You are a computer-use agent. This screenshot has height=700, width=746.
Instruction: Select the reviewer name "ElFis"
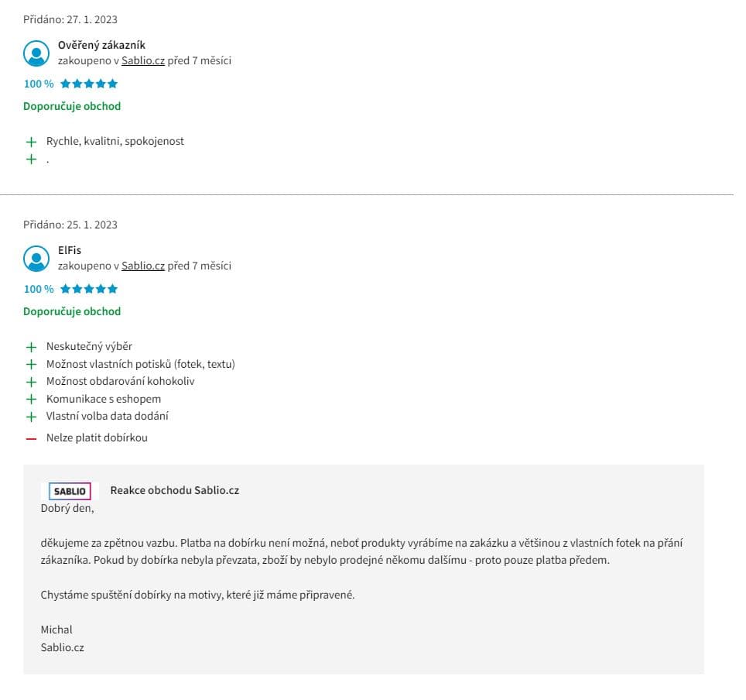tap(70, 250)
